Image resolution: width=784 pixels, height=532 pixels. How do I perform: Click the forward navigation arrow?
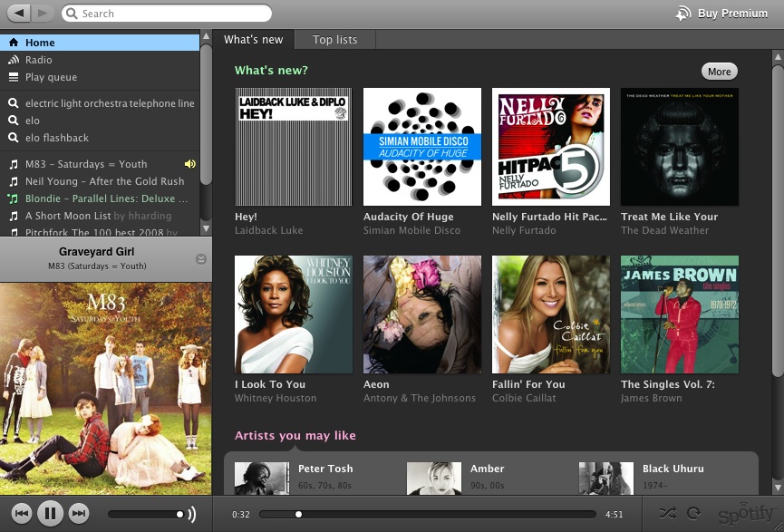click(x=43, y=13)
